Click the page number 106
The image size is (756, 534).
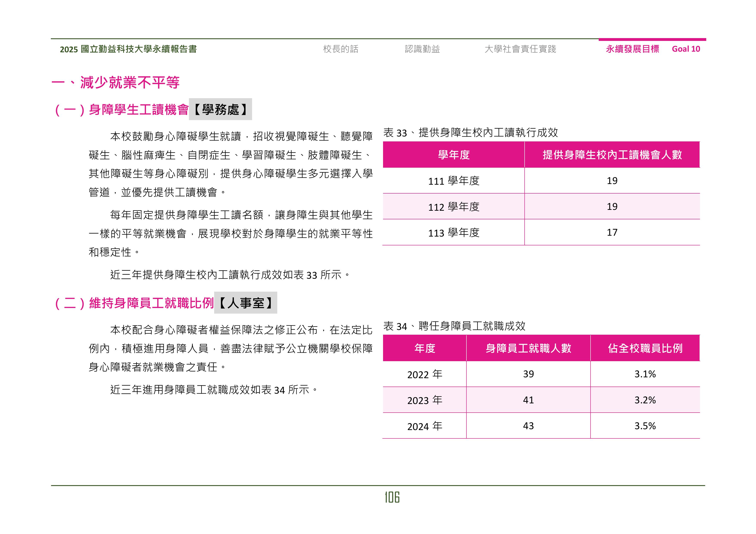[x=392, y=497]
